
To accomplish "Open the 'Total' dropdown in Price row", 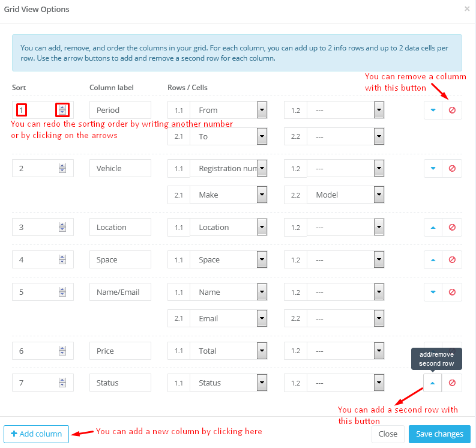I will pyautogui.click(x=262, y=351).
